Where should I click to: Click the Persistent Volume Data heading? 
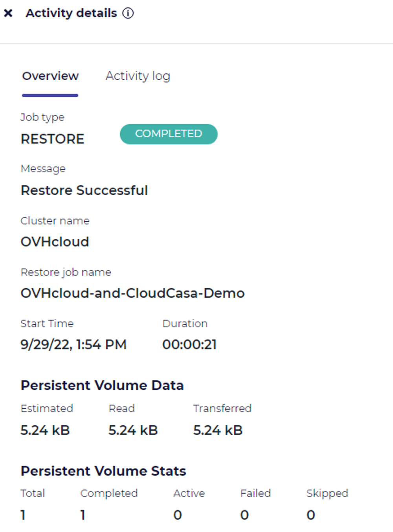(x=102, y=385)
